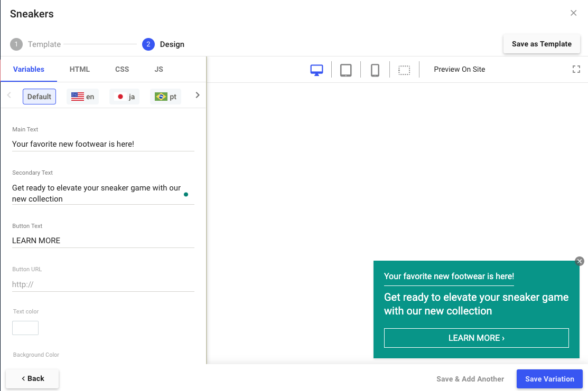
Task: Click LEARN MORE button in preview
Action: 476,338
